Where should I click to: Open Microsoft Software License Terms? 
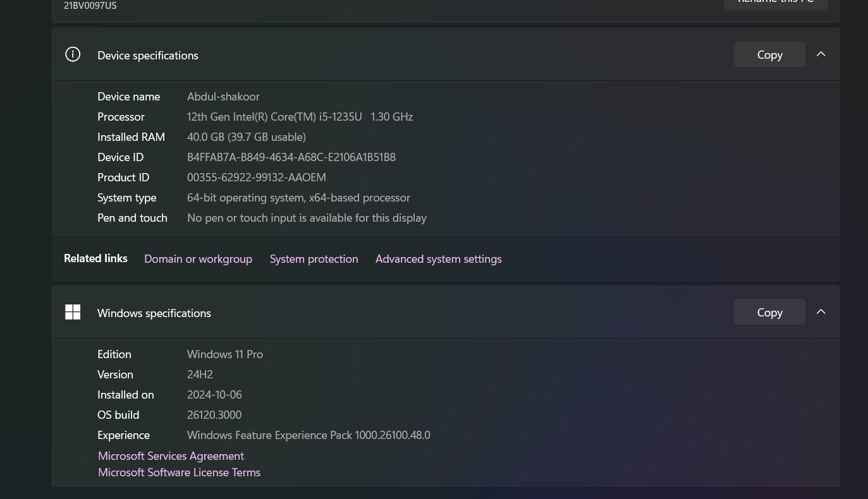pyautogui.click(x=179, y=472)
